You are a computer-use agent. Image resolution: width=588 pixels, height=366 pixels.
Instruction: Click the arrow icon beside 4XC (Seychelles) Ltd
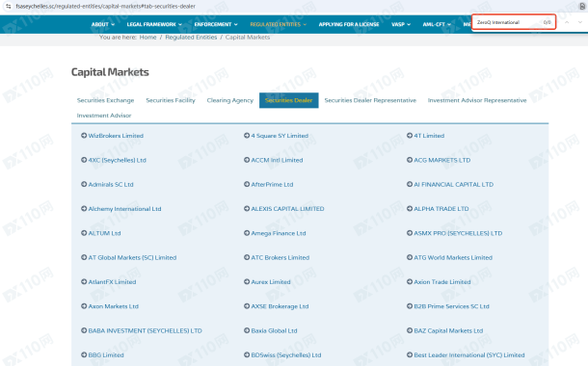(84, 160)
